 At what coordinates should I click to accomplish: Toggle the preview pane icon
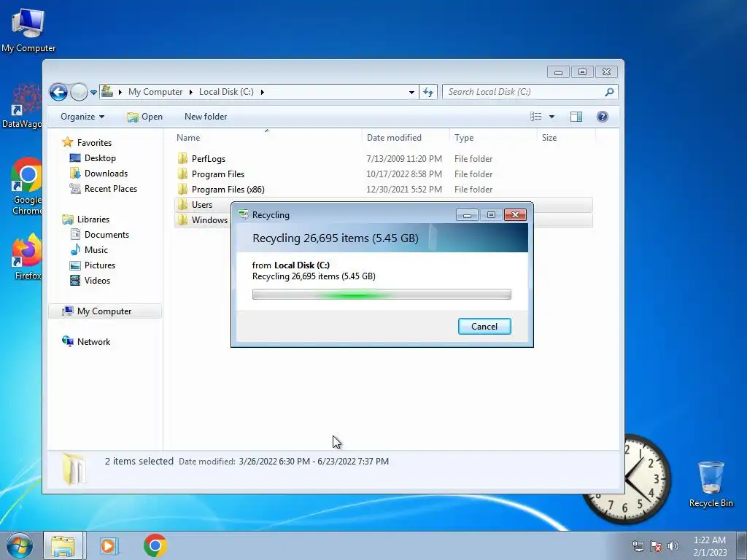coord(576,117)
